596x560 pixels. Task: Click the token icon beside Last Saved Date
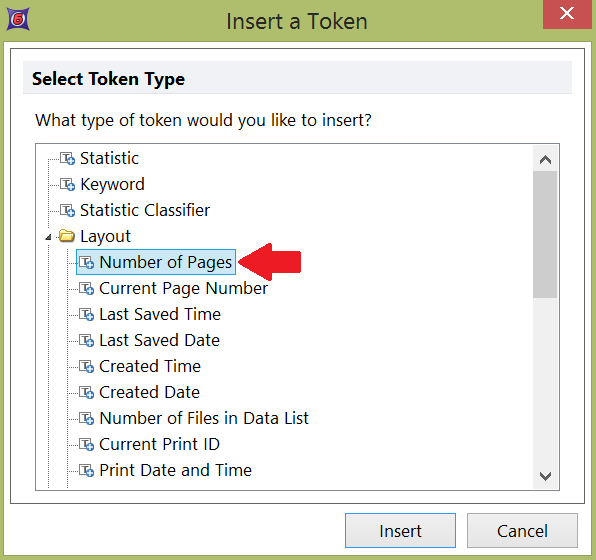pyautogui.click(x=86, y=340)
